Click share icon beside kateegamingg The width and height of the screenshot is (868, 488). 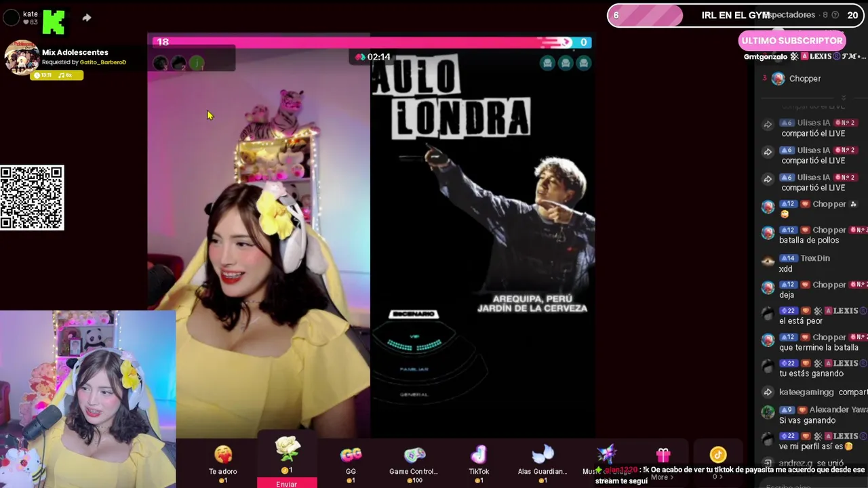pos(768,392)
